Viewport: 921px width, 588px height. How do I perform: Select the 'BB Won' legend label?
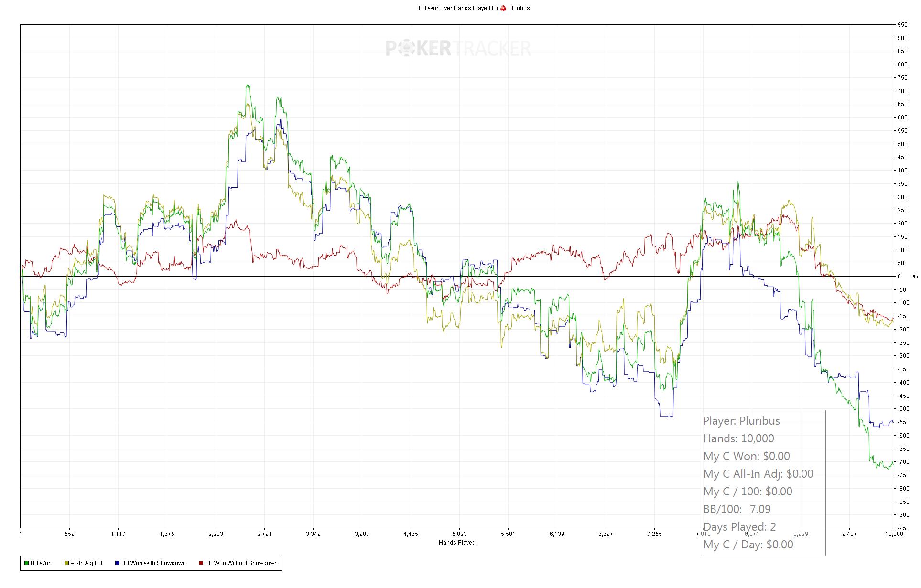[41, 563]
